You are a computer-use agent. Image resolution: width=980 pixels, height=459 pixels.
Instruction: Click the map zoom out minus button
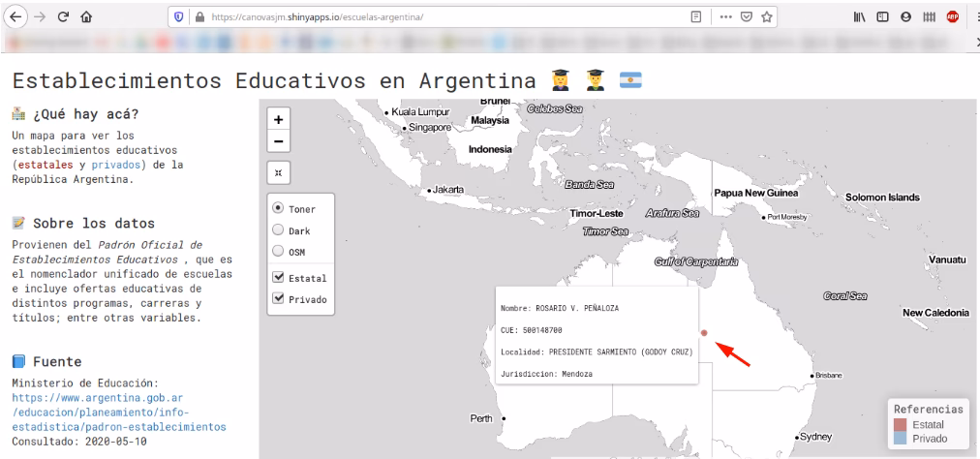pyautogui.click(x=280, y=141)
